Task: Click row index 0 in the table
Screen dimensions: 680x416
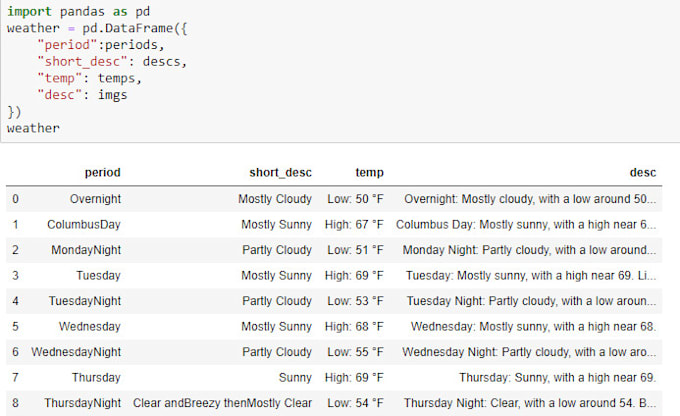Action: click(x=16, y=199)
